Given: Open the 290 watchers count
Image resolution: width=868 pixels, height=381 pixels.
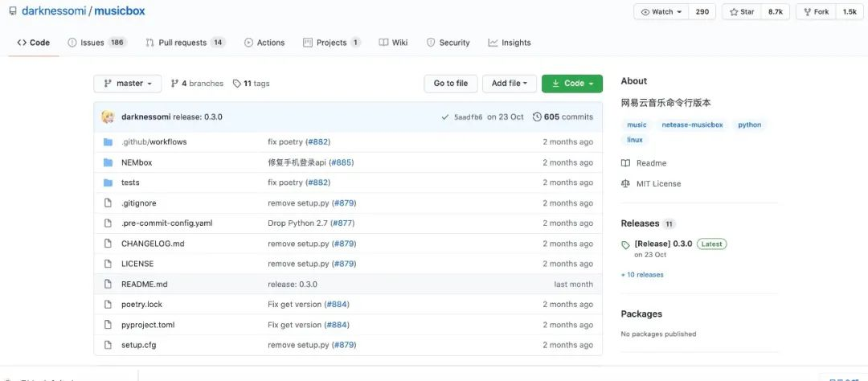Looking at the screenshot, I should pyautogui.click(x=702, y=11).
